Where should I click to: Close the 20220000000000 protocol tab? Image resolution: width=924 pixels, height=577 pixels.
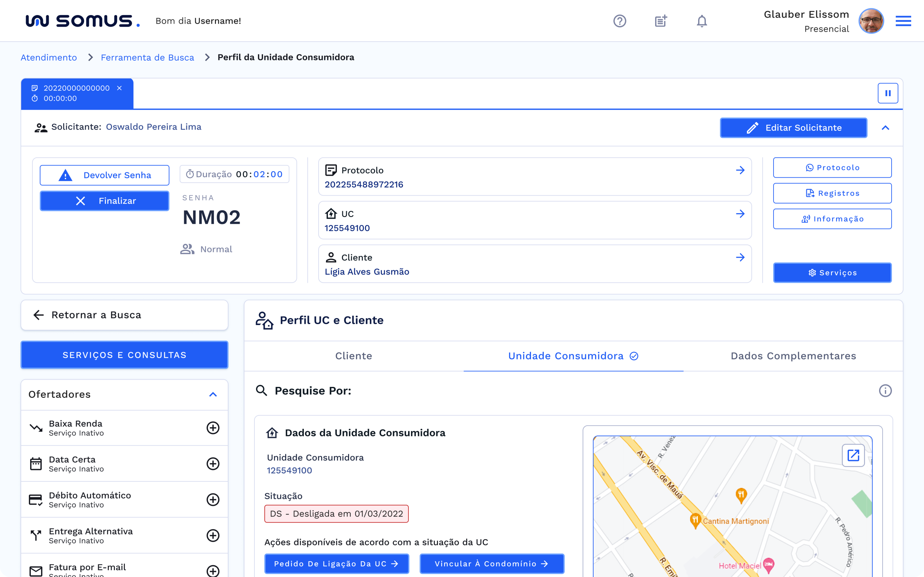coord(119,88)
